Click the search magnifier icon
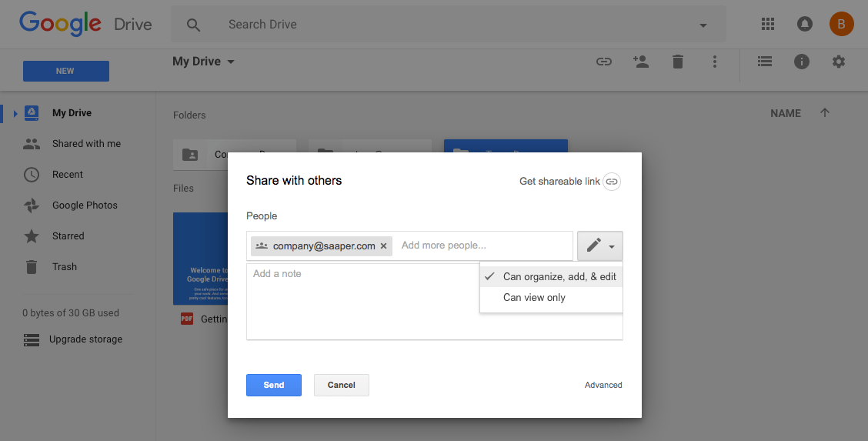This screenshot has width=868, height=441. point(193,25)
